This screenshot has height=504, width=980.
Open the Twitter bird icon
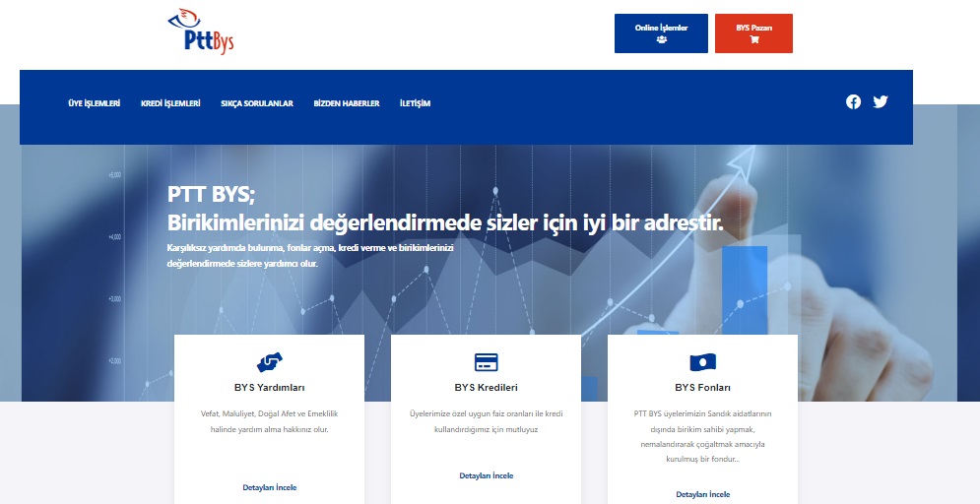coord(880,101)
